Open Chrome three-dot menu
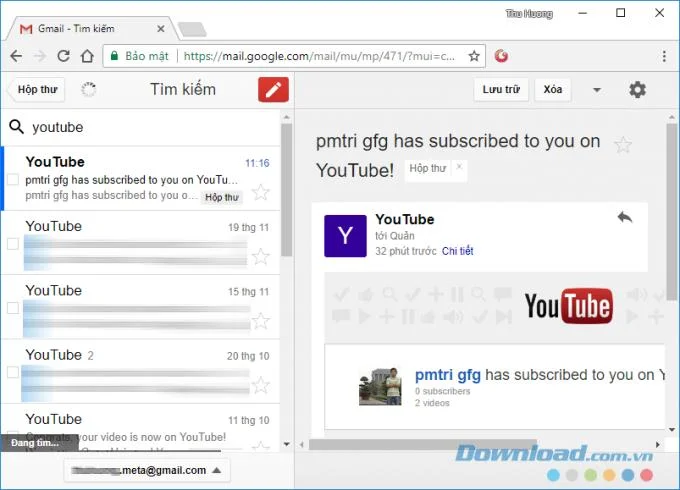Image resolution: width=680 pixels, height=490 pixels. point(664,56)
